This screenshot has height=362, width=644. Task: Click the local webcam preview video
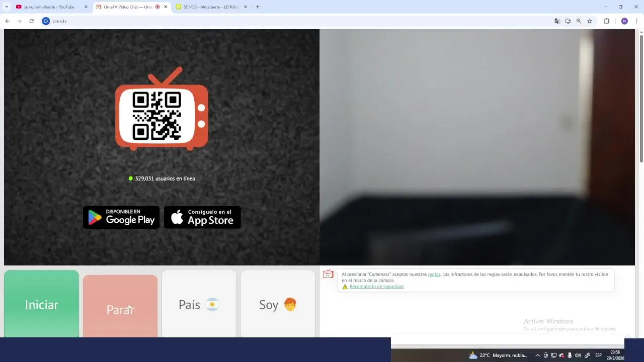pyautogui.click(x=477, y=147)
